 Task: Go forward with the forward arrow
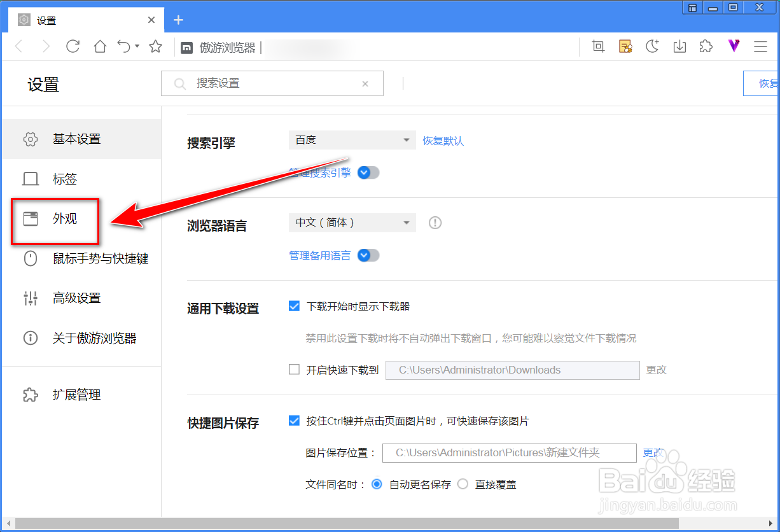[x=46, y=46]
